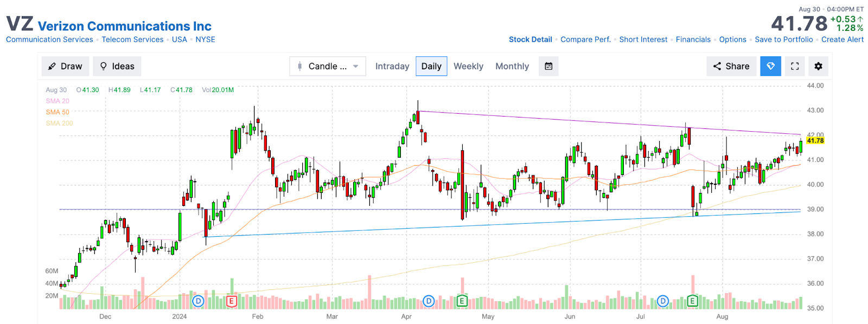The width and height of the screenshot is (868, 324).
Task: Click the April earnings E marker
Action: tap(462, 301)
